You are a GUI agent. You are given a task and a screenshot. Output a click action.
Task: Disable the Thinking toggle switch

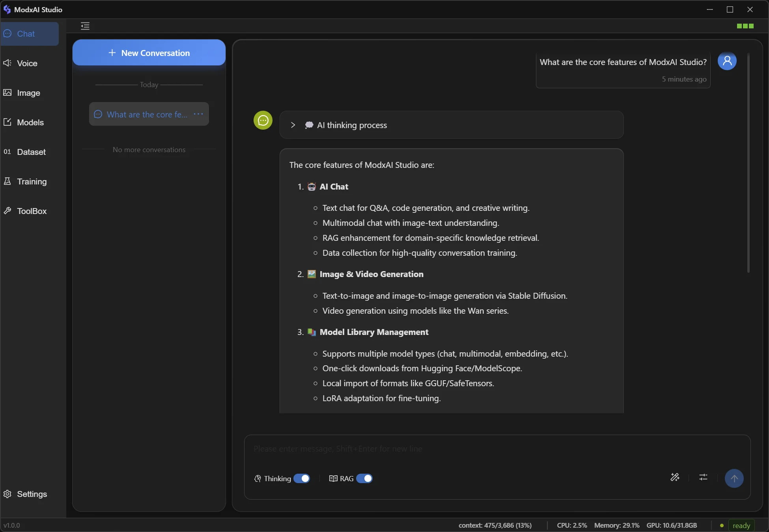pos(302,478)
